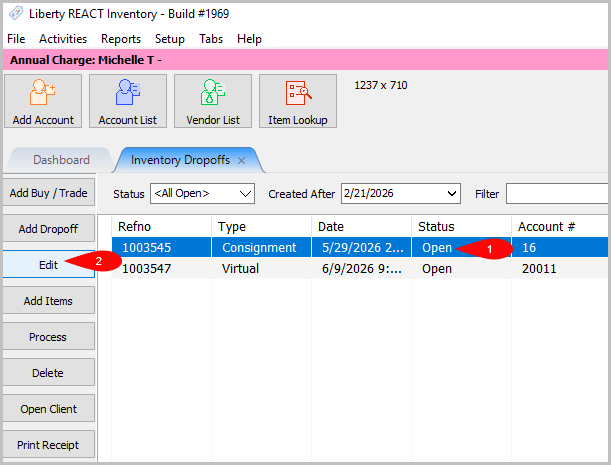611x465 pixels.
Task: Open the Reports menu
Action: point(121,39)
